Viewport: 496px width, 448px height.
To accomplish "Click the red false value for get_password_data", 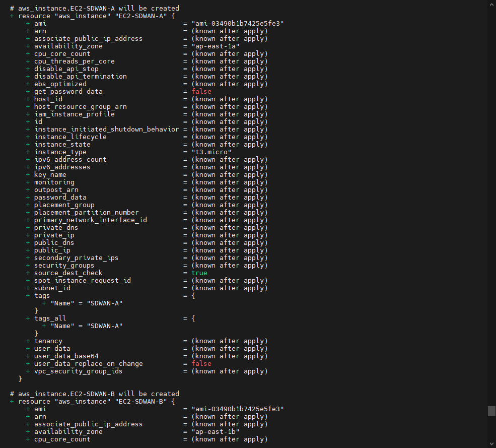I will [201, 92].
